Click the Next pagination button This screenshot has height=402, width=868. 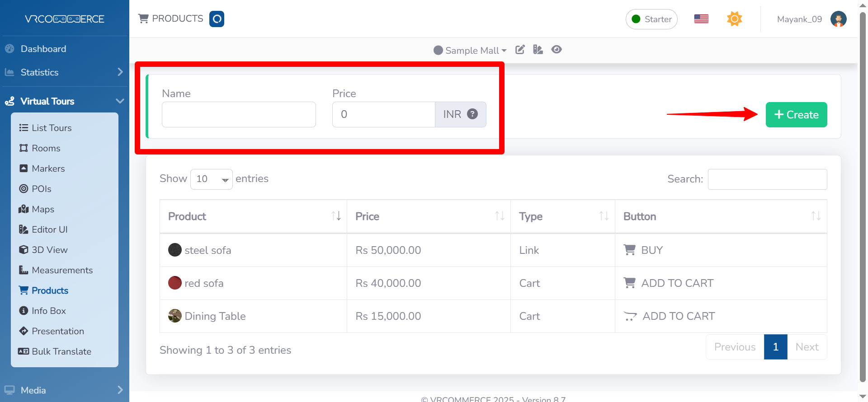tap(807, 347)
